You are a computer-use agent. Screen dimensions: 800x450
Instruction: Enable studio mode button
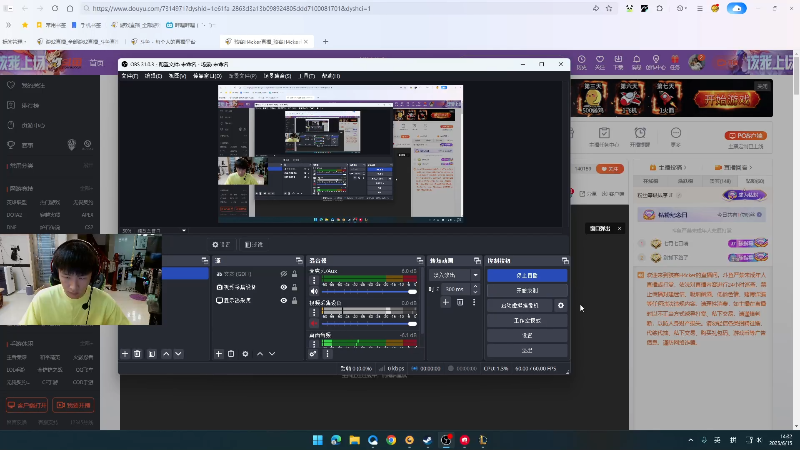tap(527, 320)
